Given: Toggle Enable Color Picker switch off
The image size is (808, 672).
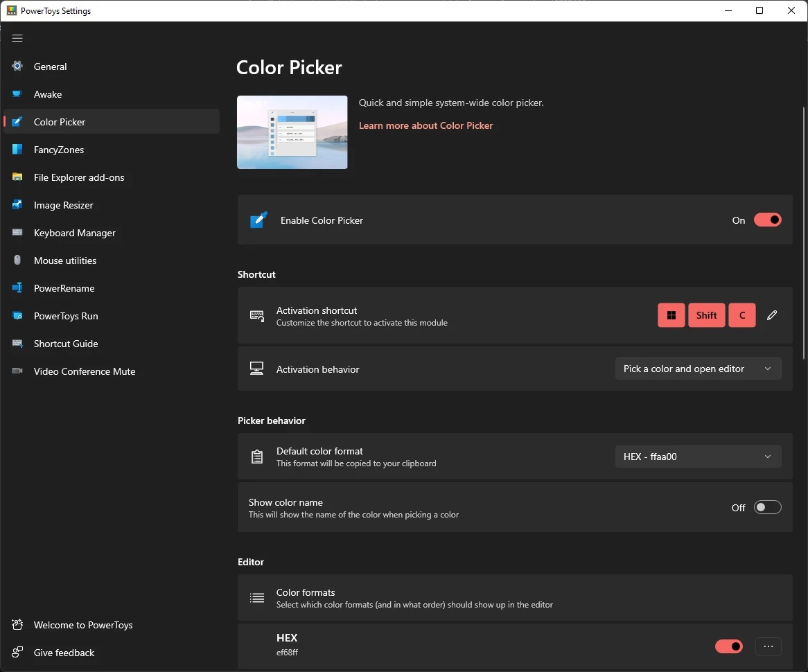Looking at the screenshot, I should coord(767,220).
